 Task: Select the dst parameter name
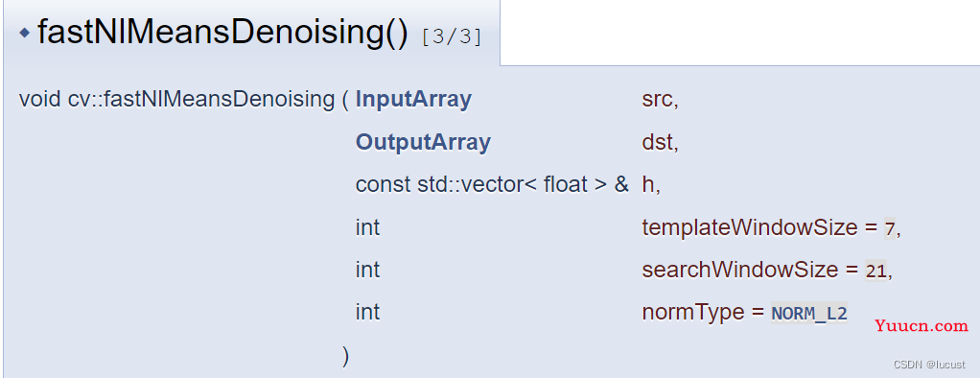click(x=660, y=143)
